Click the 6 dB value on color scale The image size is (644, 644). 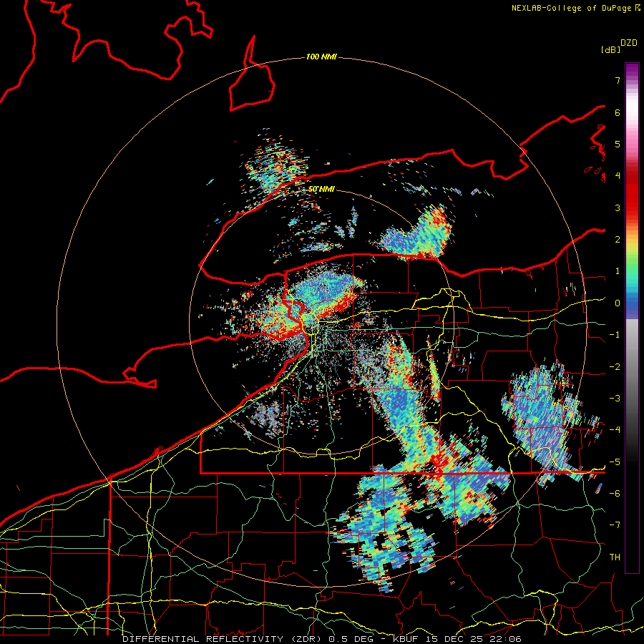(x=618, y=112)
